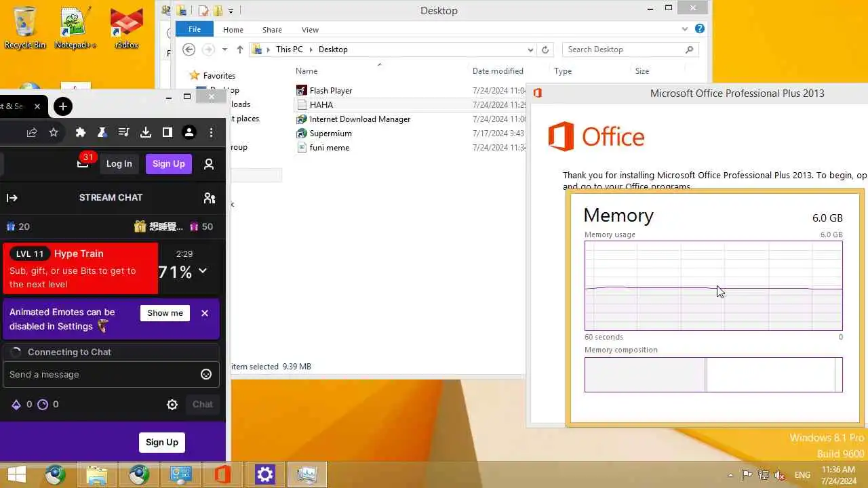Toggle the browser side panel icon

(167, 133)
